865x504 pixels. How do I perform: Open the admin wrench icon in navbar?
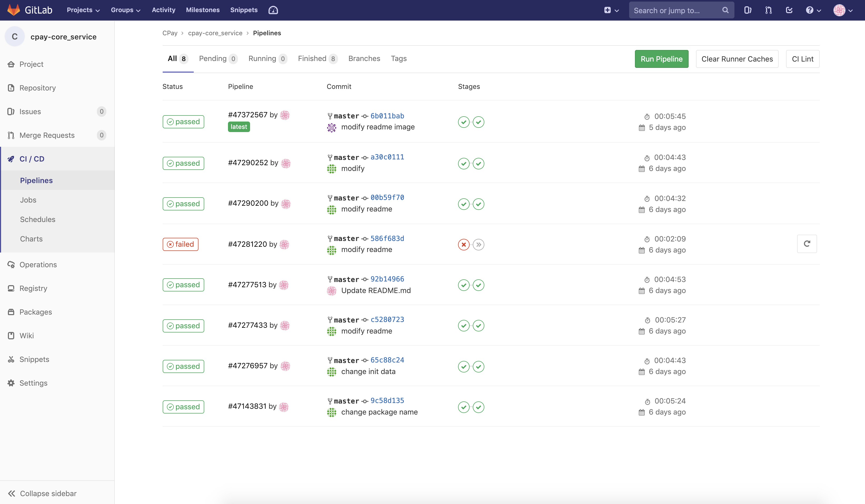point(273,10)
